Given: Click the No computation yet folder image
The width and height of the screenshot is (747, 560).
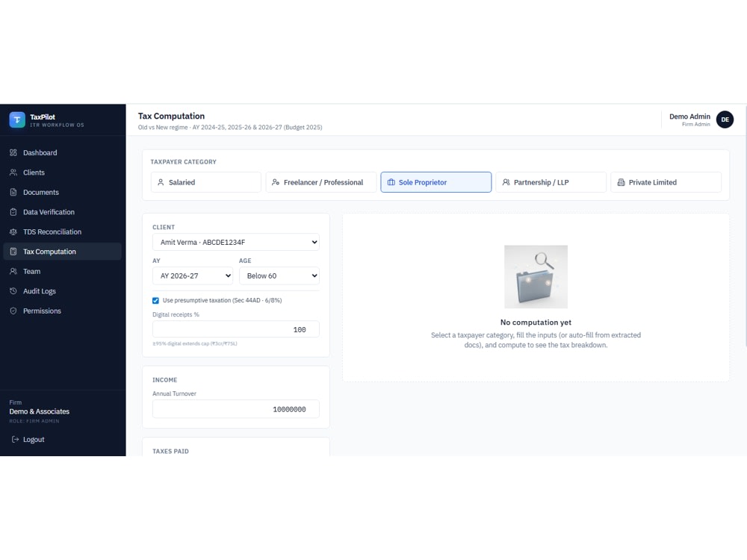Looking at the screenshot, I should (536, 277).
